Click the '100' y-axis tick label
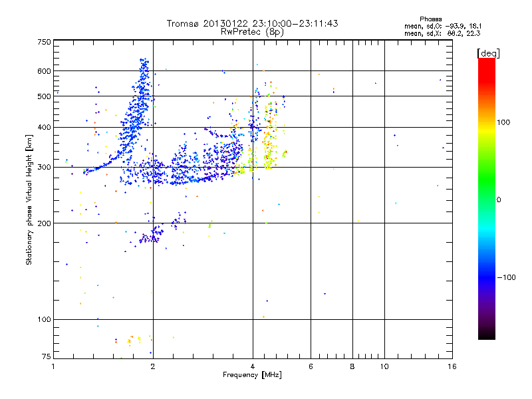 (45, 320)
